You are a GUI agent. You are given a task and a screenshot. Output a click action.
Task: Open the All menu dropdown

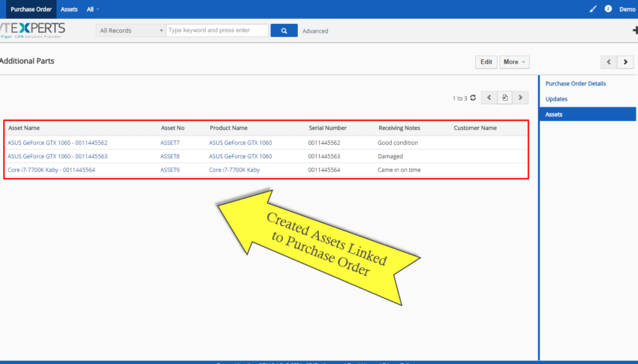coord(93,9)
